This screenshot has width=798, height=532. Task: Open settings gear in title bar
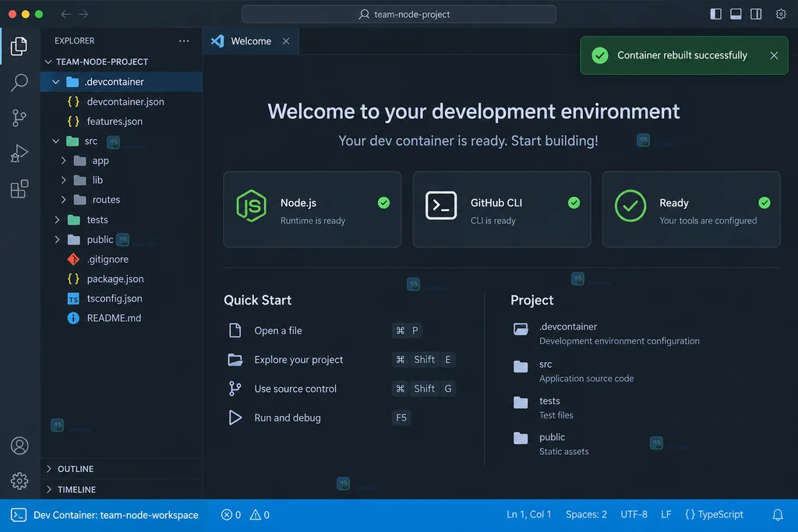click(781, 14)
